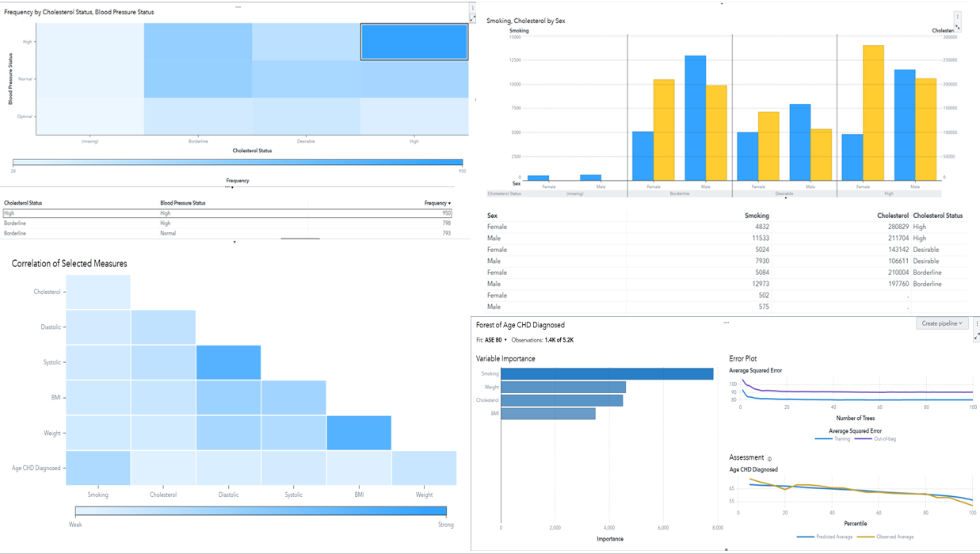Click the Cholesterol Status column header
Screen dimensions: 980x554
point(24,203)
